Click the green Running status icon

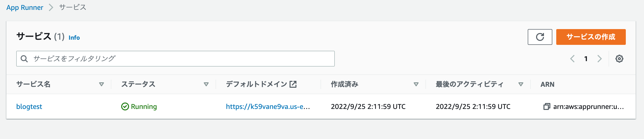(x=125, y=106)
